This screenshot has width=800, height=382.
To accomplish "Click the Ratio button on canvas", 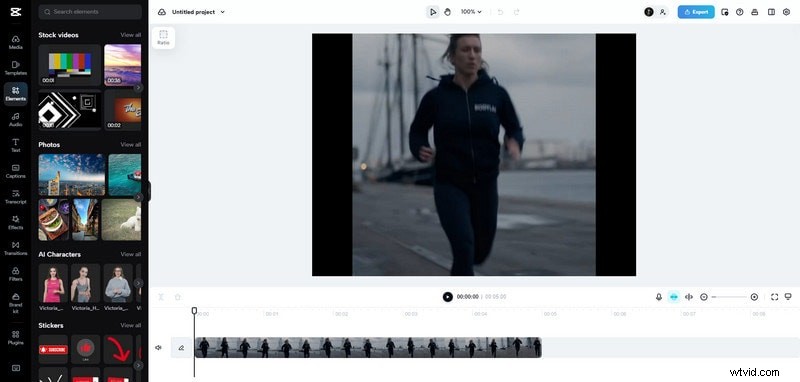I will click(163, 38).
